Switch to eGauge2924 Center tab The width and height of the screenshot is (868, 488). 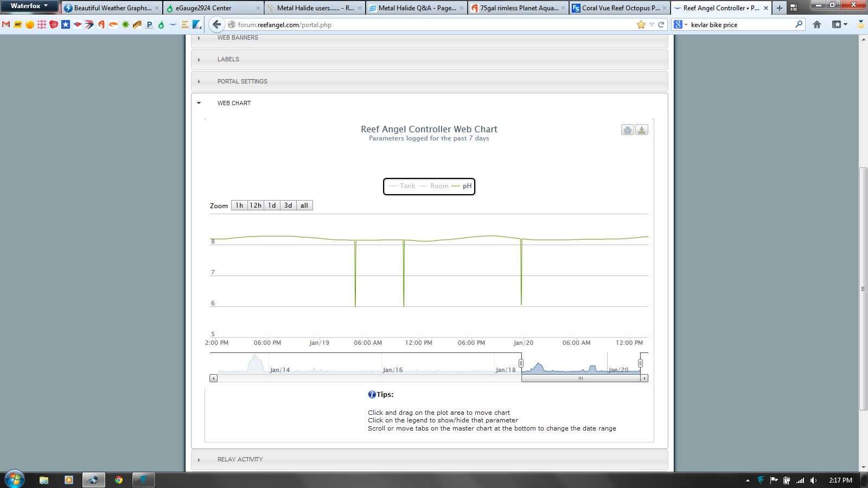[x=213, y=8]
